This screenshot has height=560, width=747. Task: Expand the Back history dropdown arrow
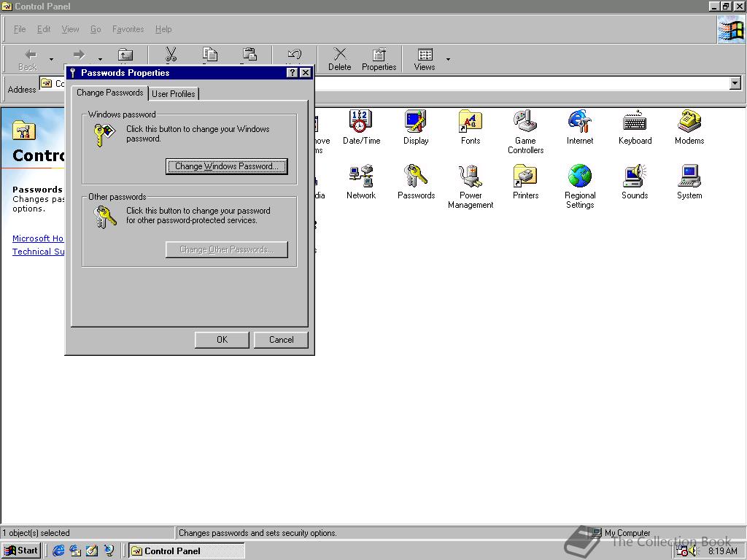coord(51,60)
